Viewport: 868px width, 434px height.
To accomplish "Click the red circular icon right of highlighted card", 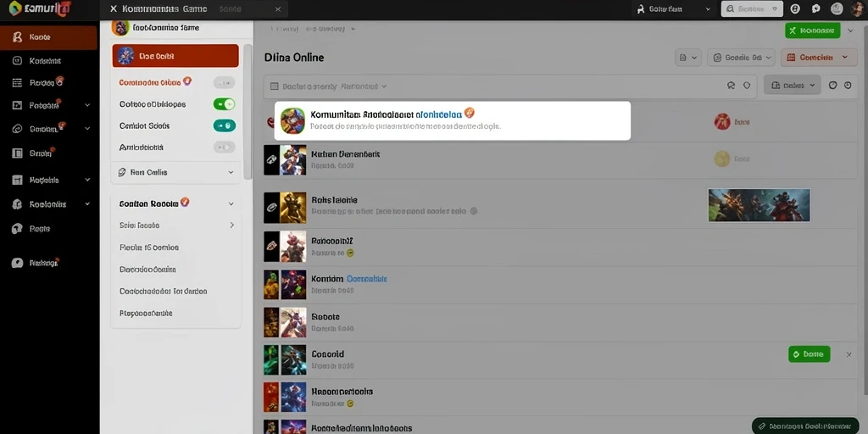I will coord(722,121).
